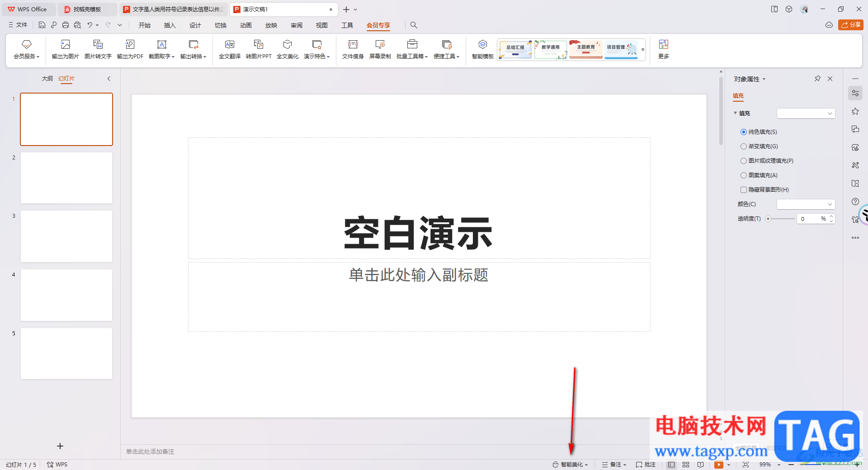This screenshot has height=470, width=868.
Task: Open the 动画 animation tab
Action: coord(246,25)
